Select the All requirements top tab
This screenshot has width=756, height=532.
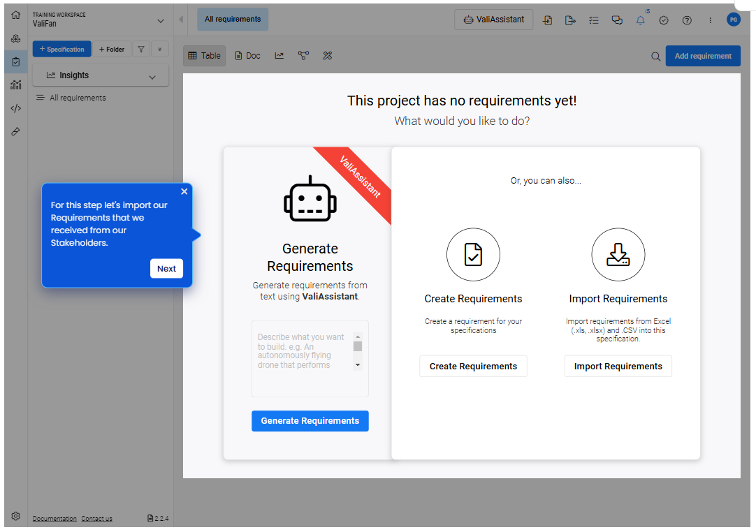click(x=233, y=20)
